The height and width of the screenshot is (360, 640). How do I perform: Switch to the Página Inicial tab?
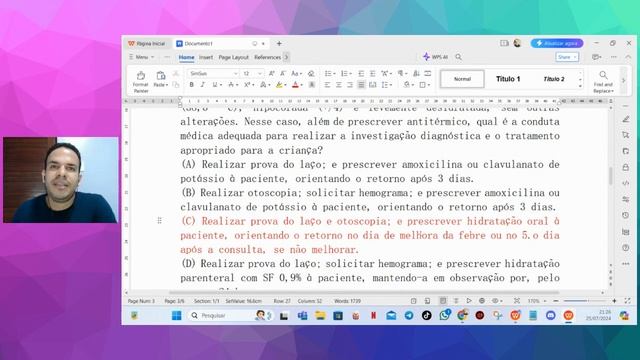pos(147,43)
